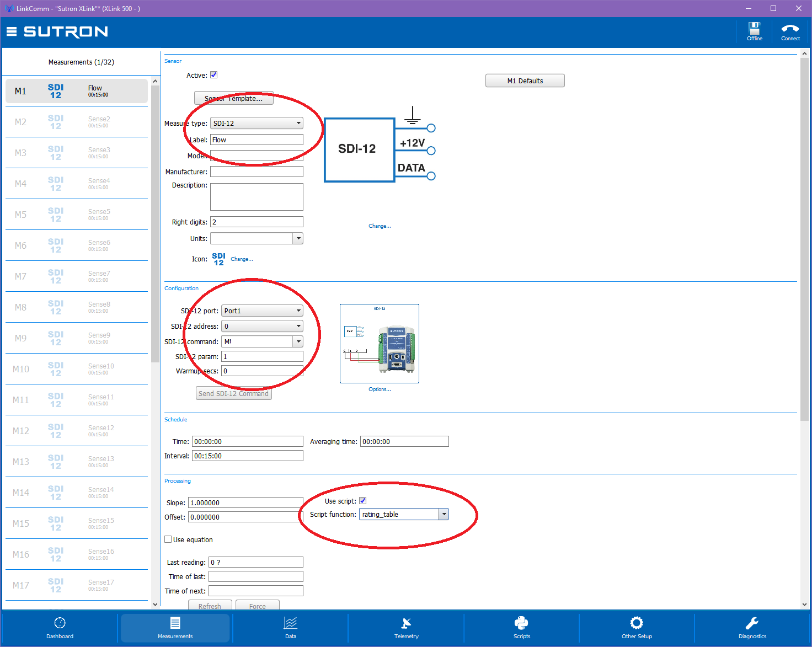Select the M3 Sense3 SDI-12 icon
The width and height of the screenshot is (812, 647).
click(x=56, y=153)
